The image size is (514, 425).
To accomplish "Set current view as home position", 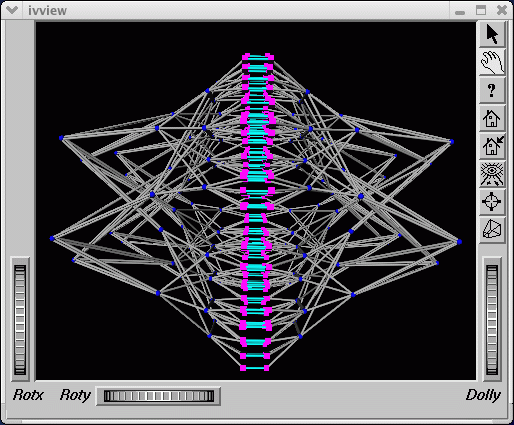I will (492, 146).
